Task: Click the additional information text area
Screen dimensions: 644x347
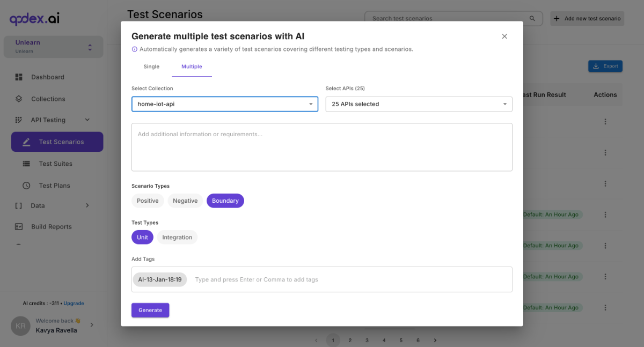Action: point(322,147)
